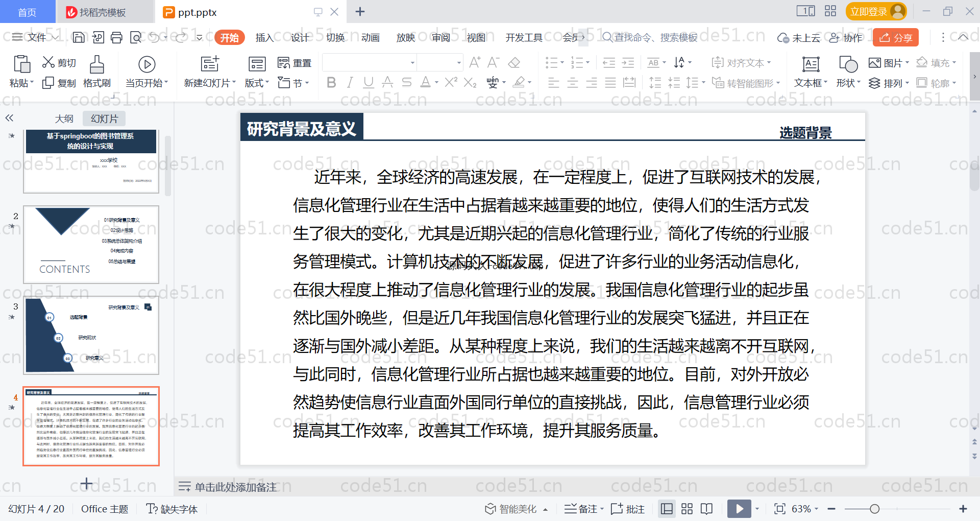980x521 pixels.
Task: Open the font name dropdown
Action: pos(412,63)
